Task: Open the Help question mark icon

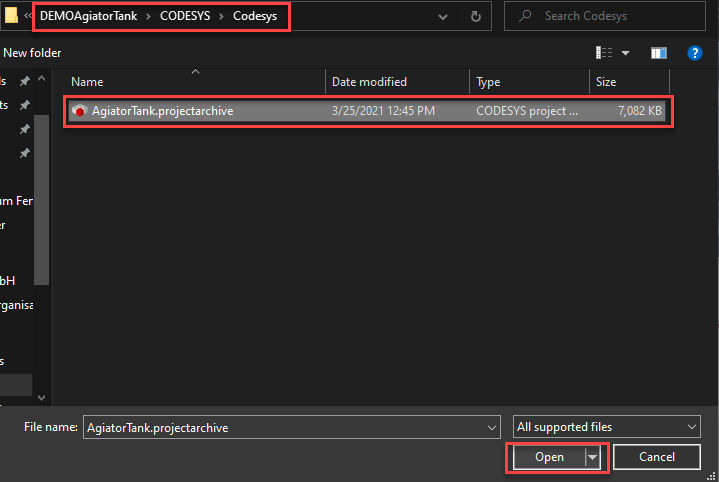Action: [695, 53]
